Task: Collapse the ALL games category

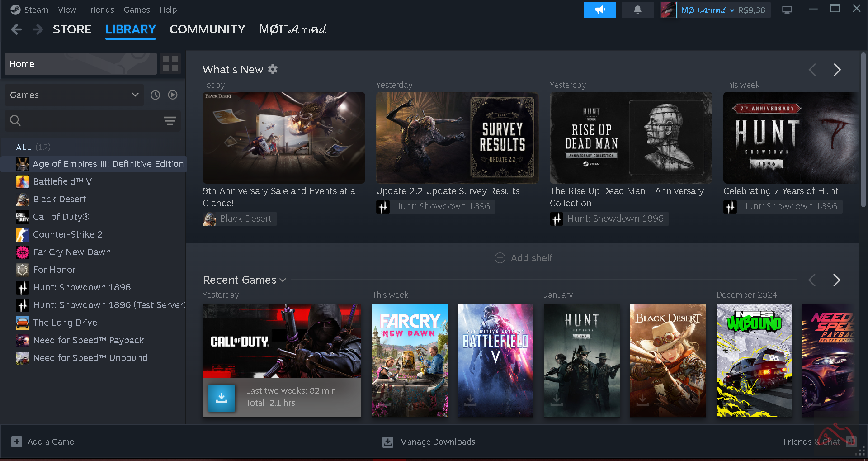Action: pos(9,147)
